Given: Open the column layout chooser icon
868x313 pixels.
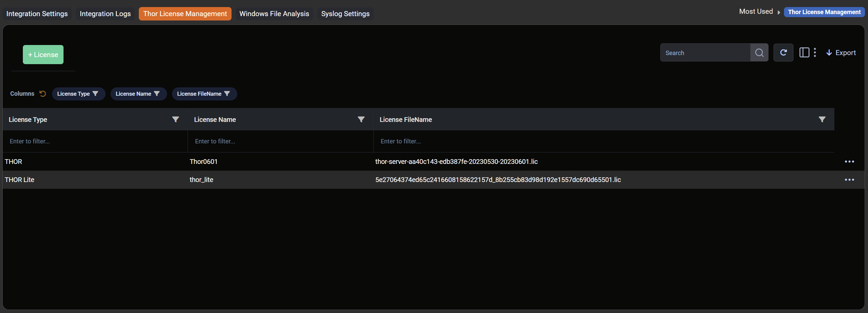Looking at the screenshot, I should (x=804, y=53).
